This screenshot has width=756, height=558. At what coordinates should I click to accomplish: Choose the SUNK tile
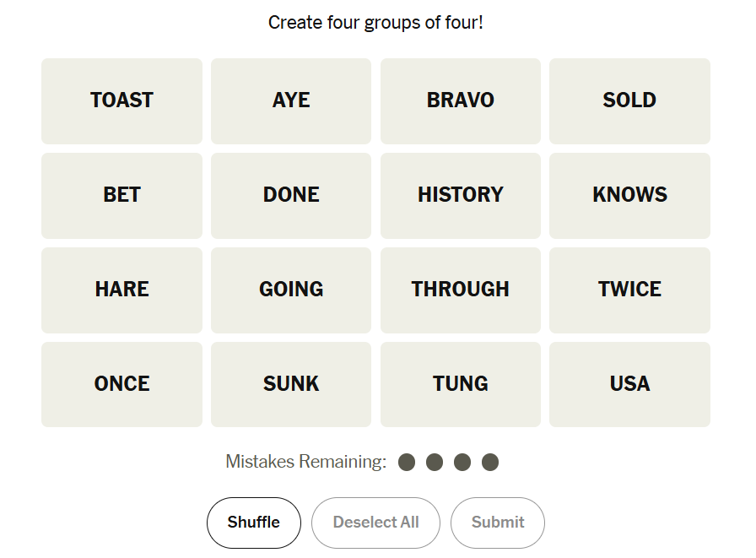[x=291, y=384]
